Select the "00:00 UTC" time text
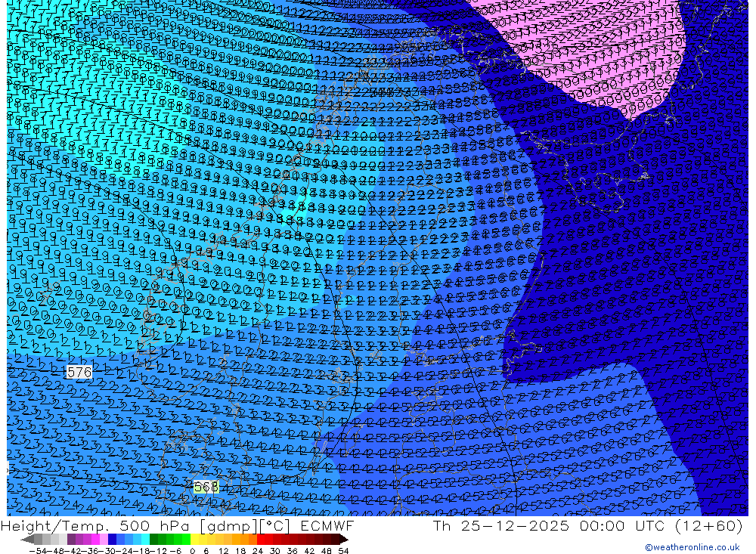Viewport: 756px width, 554px height. (622, 525)
